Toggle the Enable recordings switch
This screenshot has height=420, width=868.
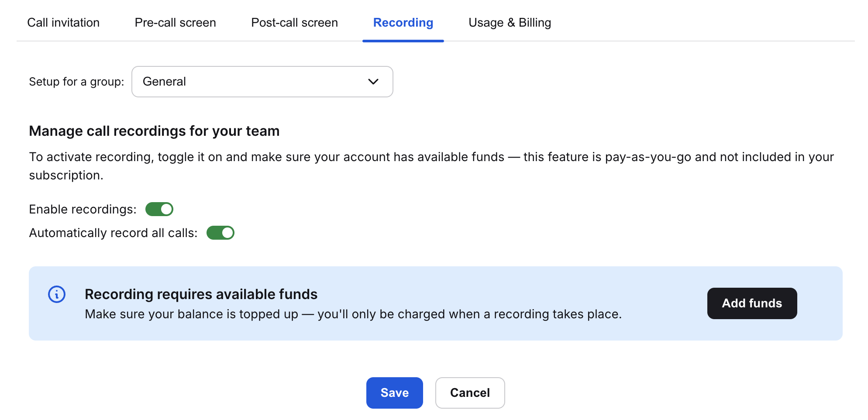[x=159, y=209]
